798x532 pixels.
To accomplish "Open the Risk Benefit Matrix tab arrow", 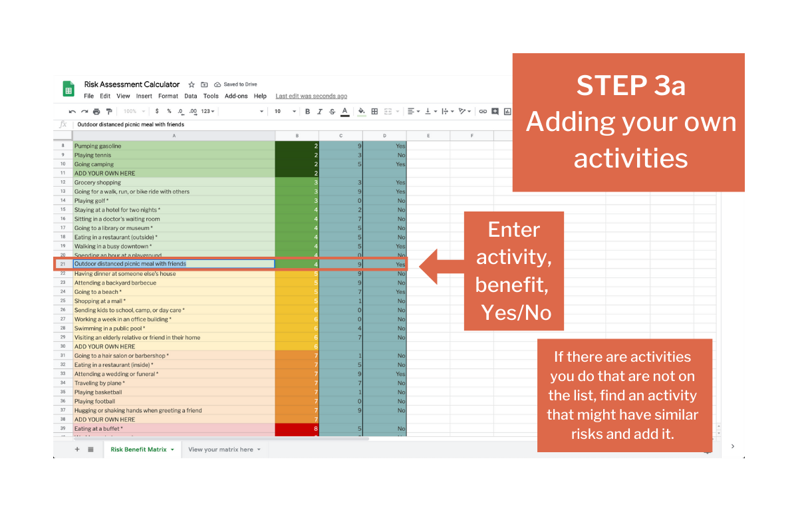I will [x=172, y=450].
